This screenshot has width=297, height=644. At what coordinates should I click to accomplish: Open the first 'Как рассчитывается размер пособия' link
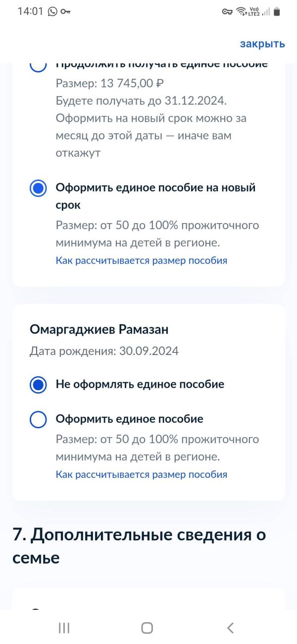click(x=142, y=260)
